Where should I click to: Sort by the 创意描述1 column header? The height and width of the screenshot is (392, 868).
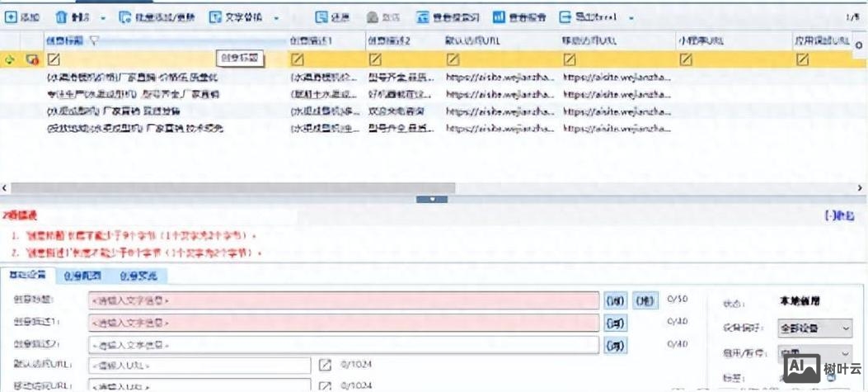point(311,40)
